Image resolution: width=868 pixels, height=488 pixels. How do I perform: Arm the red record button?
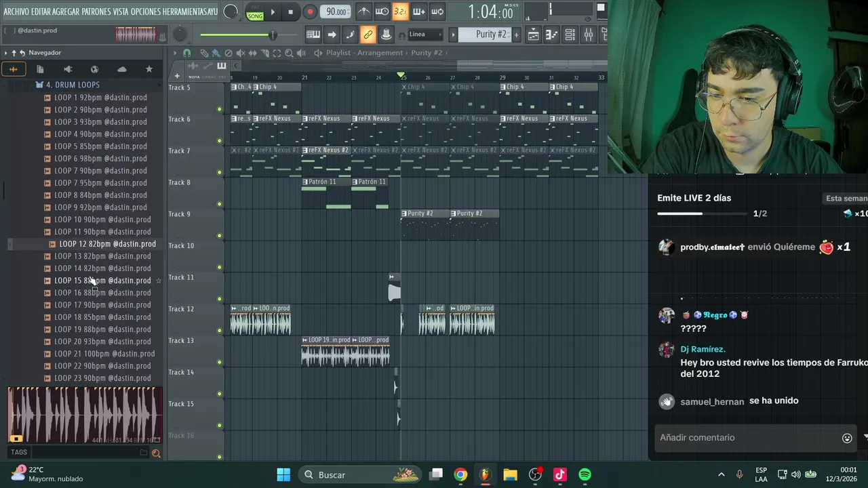pos(309,12)
